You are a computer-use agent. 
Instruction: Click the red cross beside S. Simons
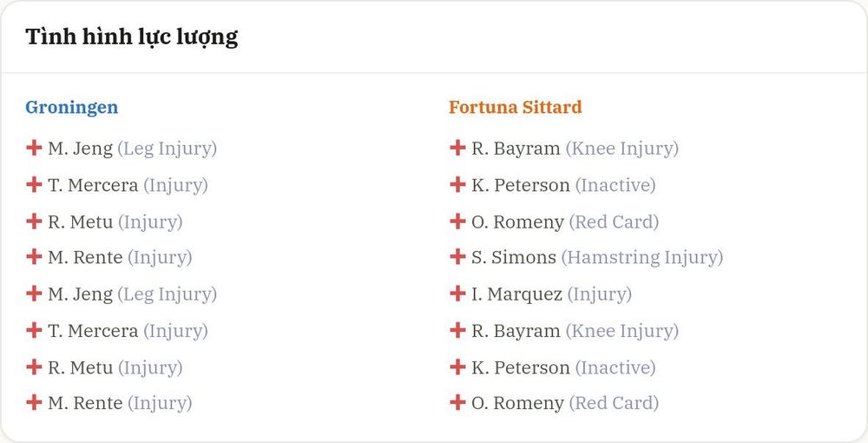[x=457, y=257]
